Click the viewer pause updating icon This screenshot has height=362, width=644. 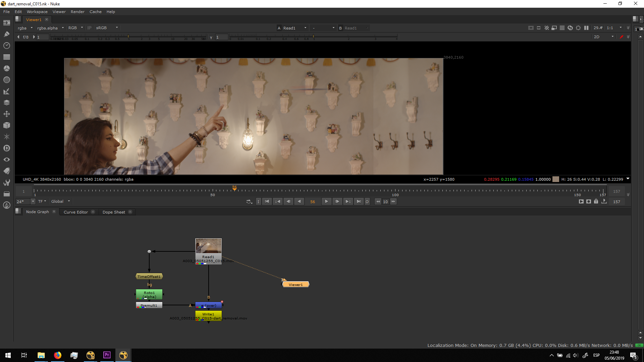586,28
